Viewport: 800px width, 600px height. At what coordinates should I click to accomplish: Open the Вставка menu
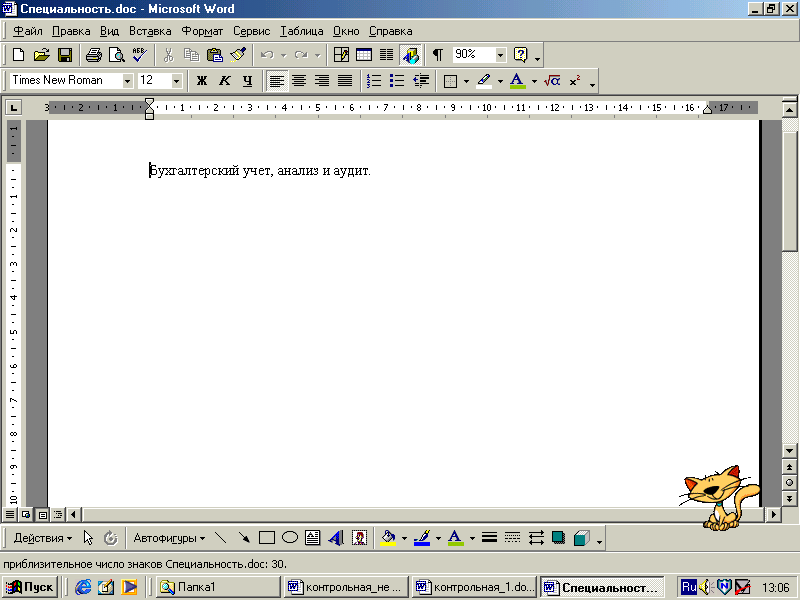[x=150, y=31]
